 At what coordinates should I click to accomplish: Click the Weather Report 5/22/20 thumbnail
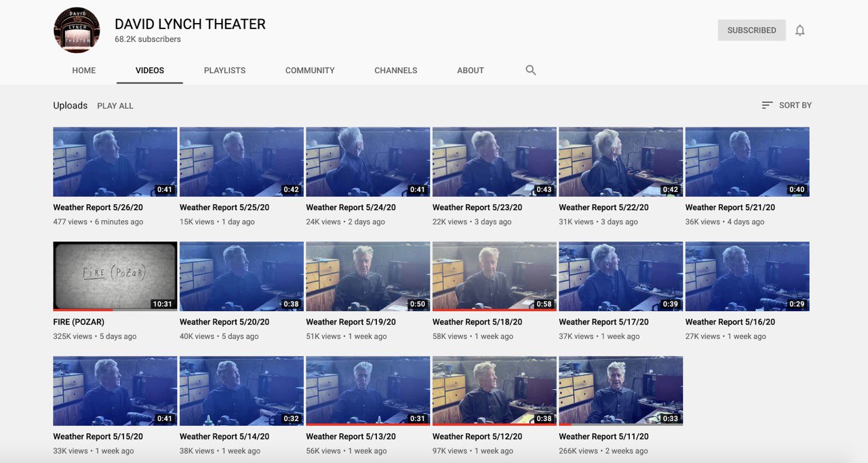(621, 162)
